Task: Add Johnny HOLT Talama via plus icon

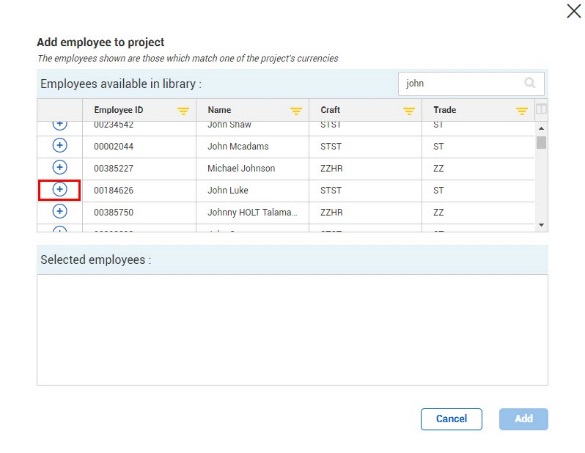Action: [60, 211]
